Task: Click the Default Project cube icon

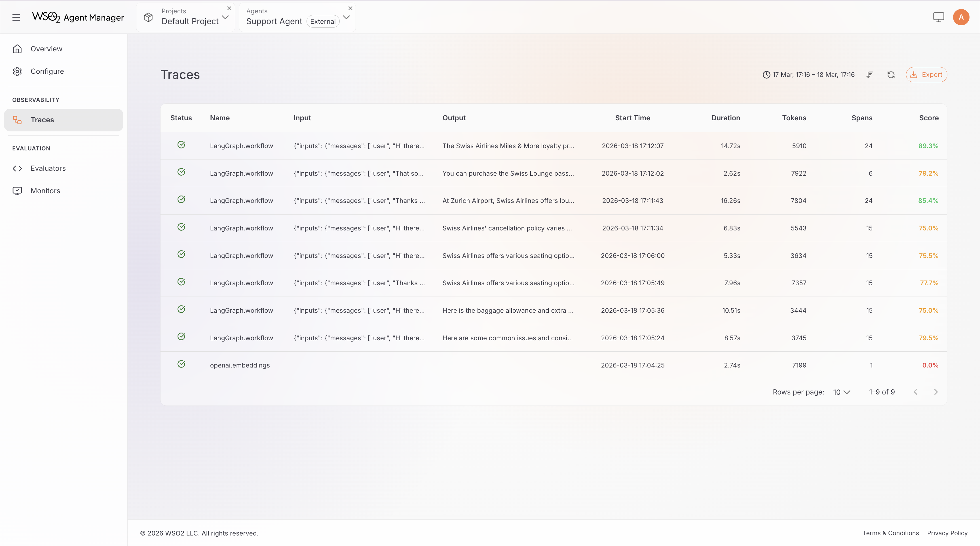Action: (x=148, y=17)
